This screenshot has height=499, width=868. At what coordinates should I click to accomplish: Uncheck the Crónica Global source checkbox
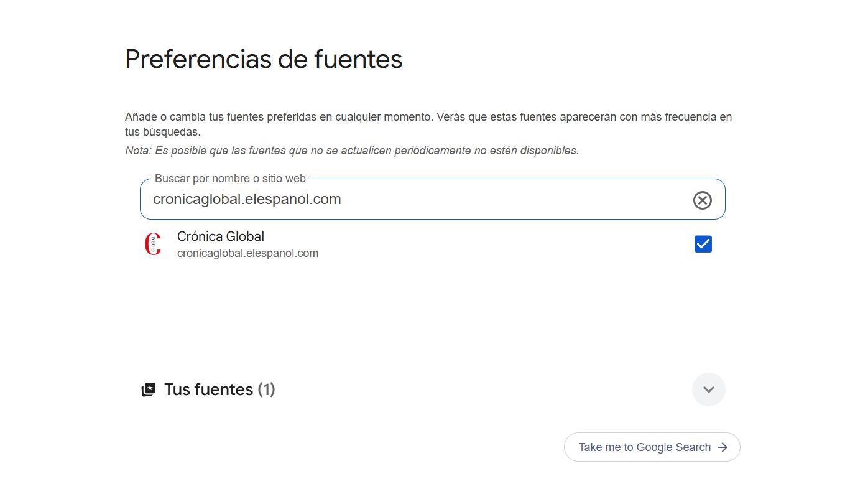pyautogui.click(x=703, y=244)
